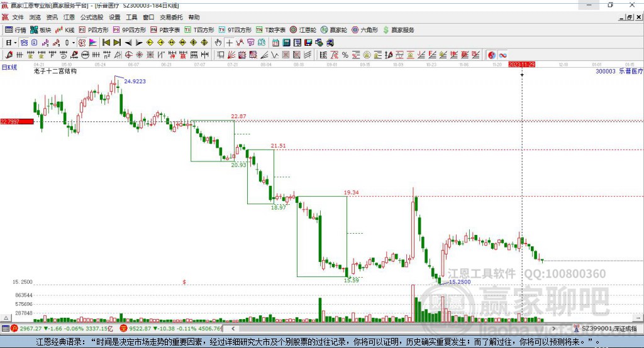Click left arrow of horizontal scrollbar
This screenshot has width=644, height=348.
(233, 329)
